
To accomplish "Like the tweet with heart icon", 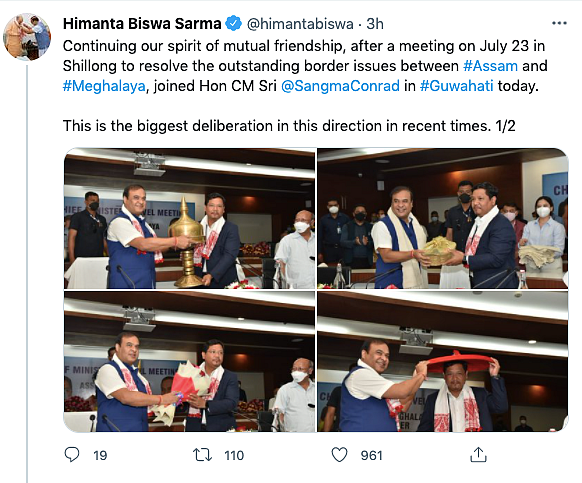I will 339,455.
